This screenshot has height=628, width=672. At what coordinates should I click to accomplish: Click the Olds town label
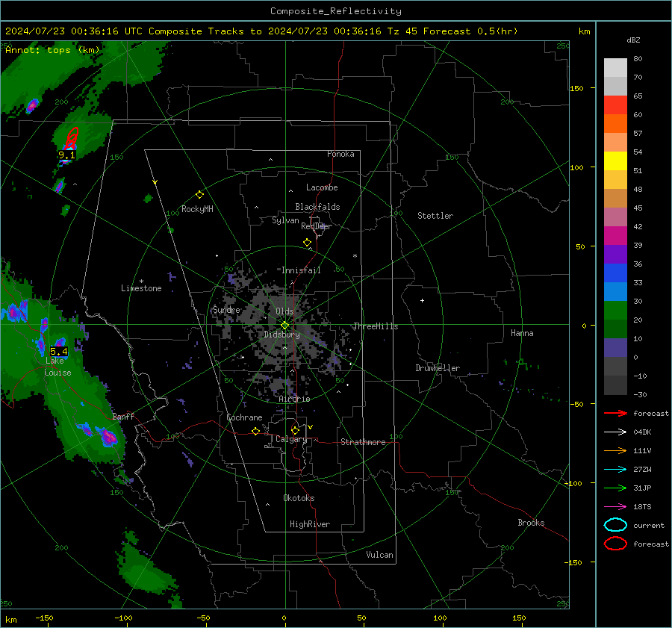[284, 311]
